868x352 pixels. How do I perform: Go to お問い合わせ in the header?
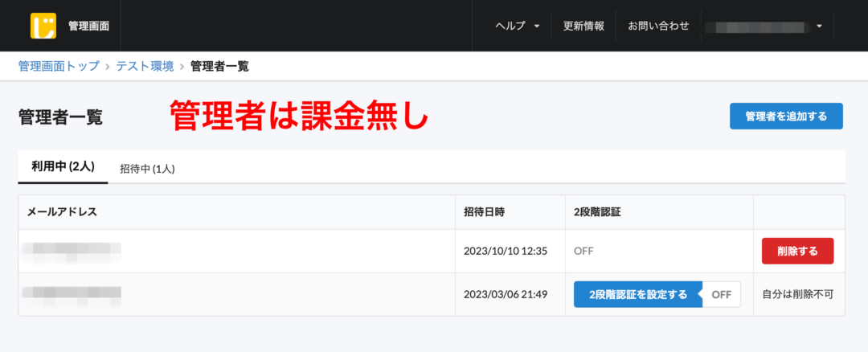pyautogui.click(x=658, y=26)
